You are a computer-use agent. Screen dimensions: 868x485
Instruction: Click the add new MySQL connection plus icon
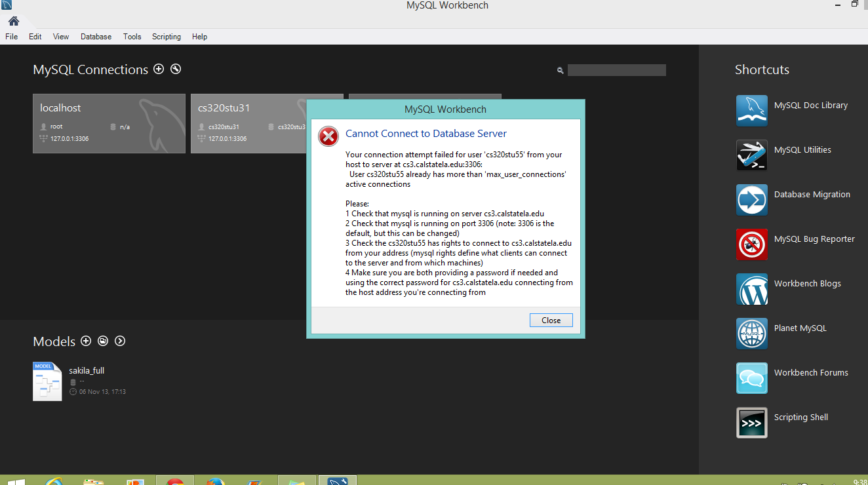click(159, 69)
